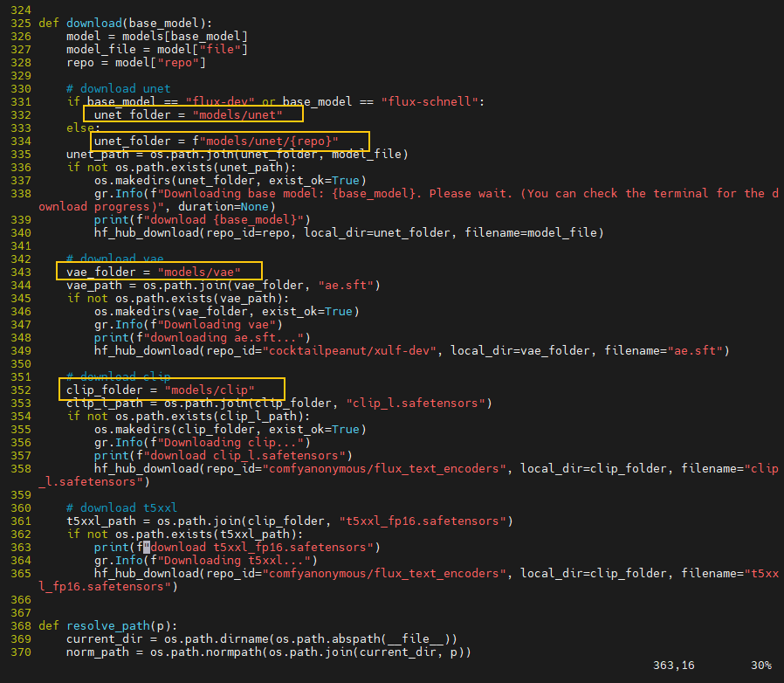Click "Downloading clip..." on line 356
Screen dimensions: 784x683
[230, 442]
